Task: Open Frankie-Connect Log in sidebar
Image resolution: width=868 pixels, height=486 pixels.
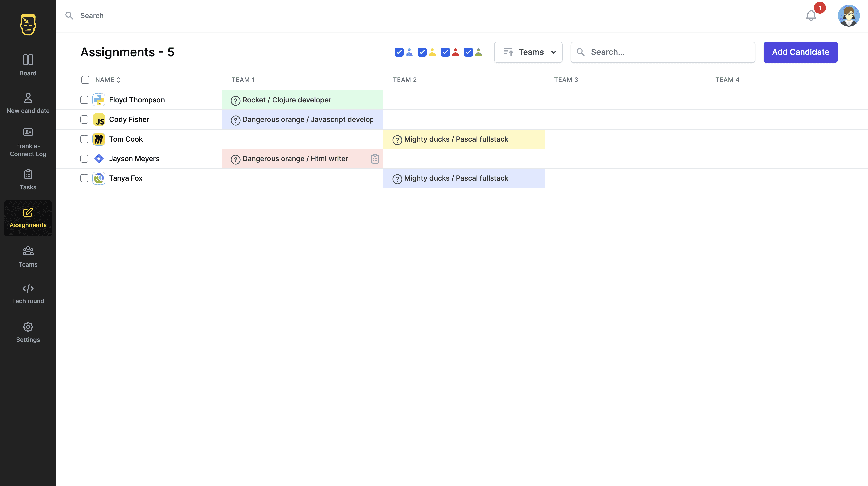Action: (28, 143)
